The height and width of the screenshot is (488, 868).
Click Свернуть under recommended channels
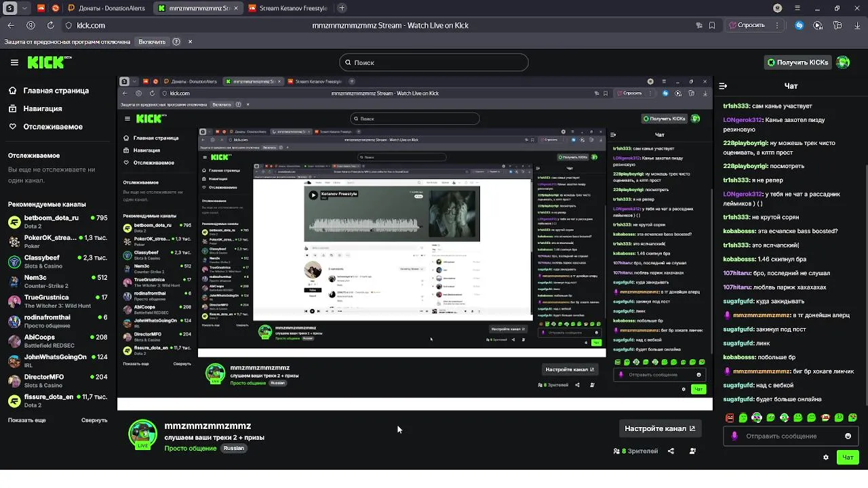pyautogui.click(x=94, y=420)
